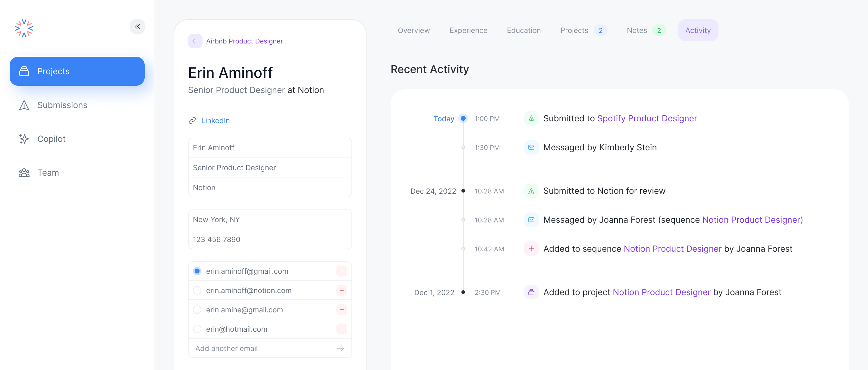Image resolution: width=868 pixels, height=370 pixels.
Task: Click the Today timeline marker dot
Action: 463,118
